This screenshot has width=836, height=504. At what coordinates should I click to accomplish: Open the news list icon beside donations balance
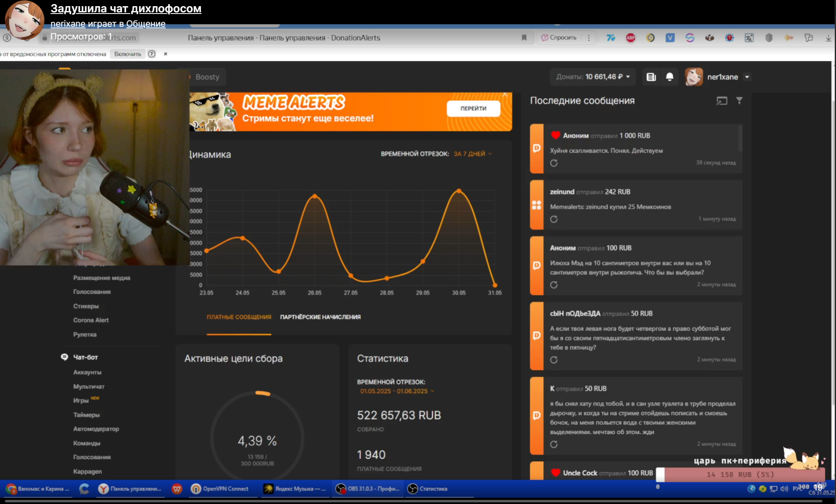pyautogui.click(x=651, y=77)
